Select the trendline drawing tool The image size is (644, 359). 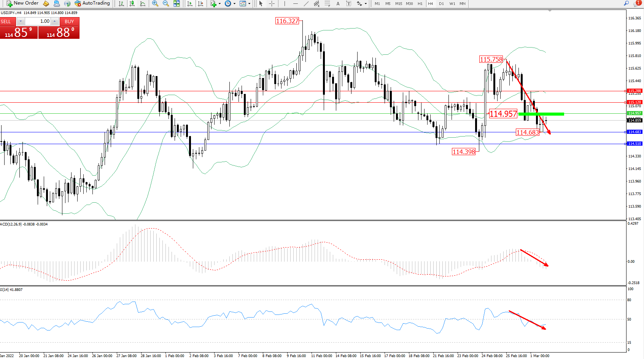tap(306, 3)
